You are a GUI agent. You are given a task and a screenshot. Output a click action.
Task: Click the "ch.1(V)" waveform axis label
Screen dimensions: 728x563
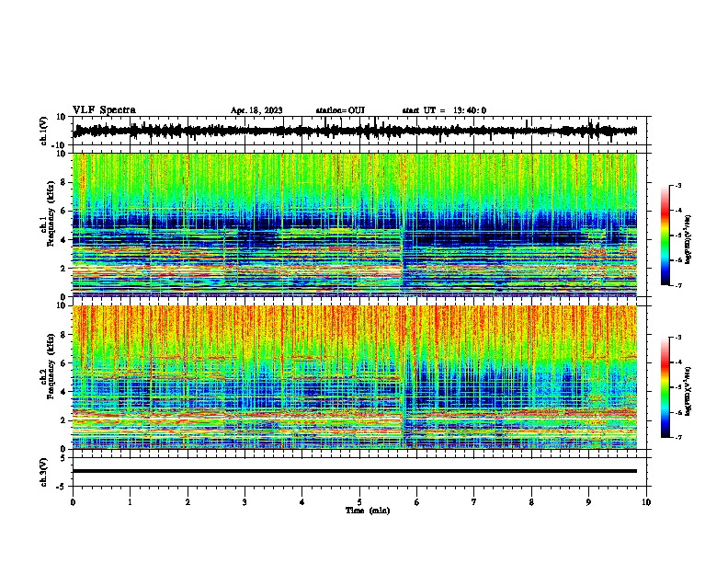(x=43, y=131)
